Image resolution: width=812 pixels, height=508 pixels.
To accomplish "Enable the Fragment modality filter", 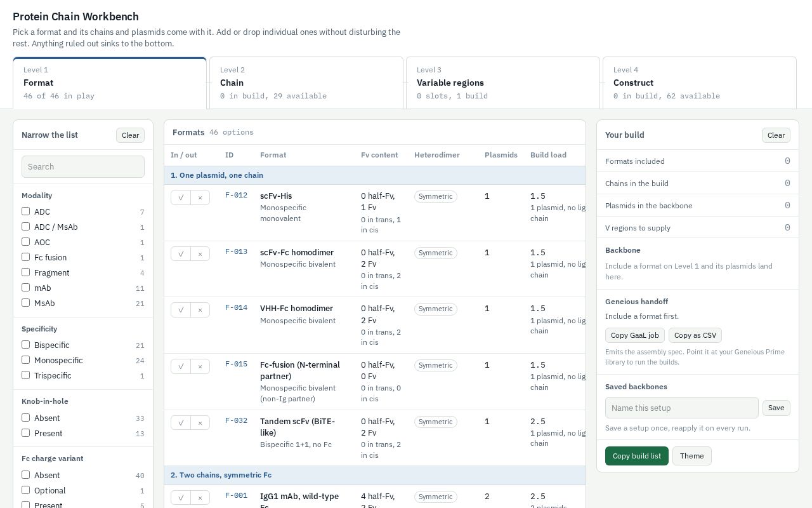I will click(x=25, y=272).
